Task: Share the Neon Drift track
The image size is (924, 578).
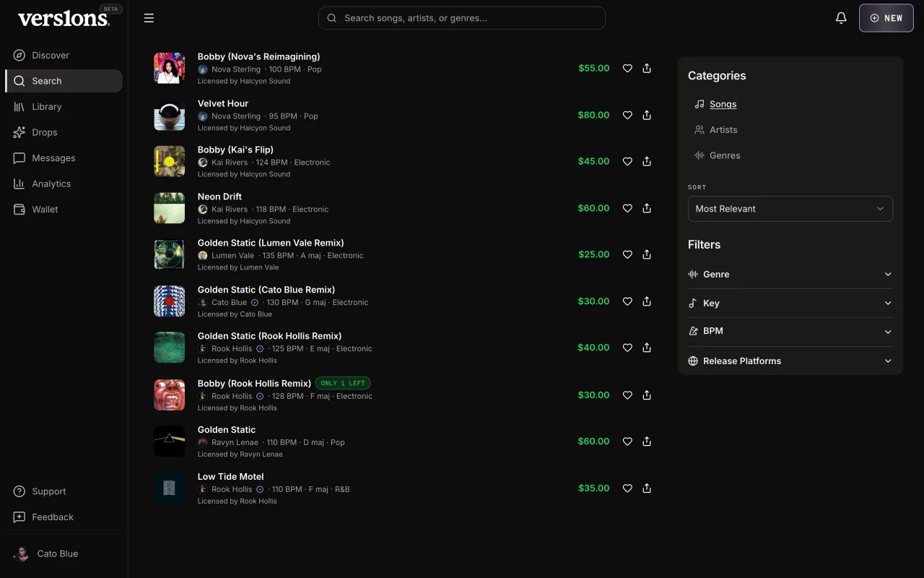Action: 647,208
